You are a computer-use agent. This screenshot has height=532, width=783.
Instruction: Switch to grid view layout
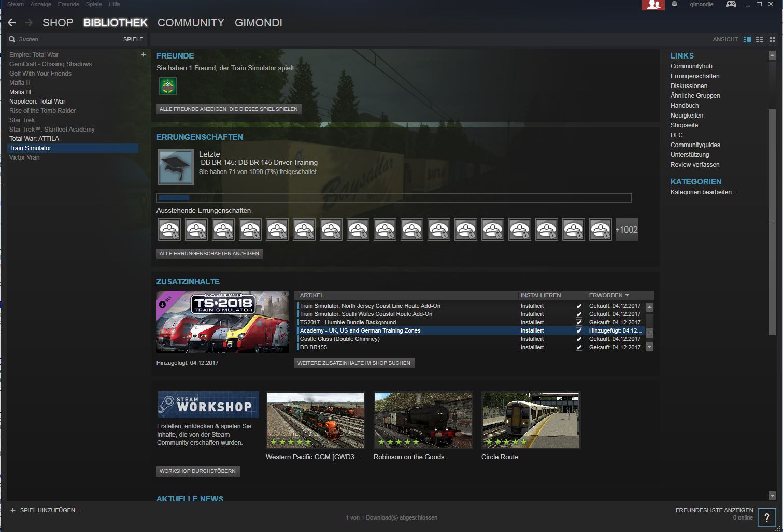(772, 39)
